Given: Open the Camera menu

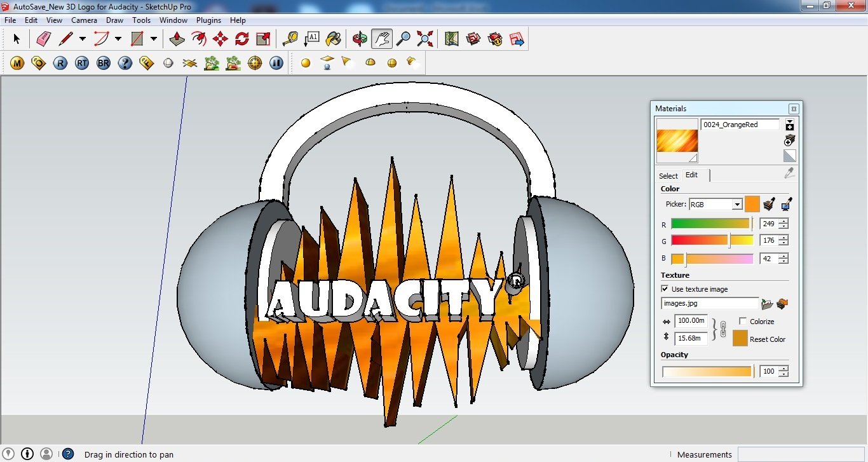Looking at the screenshot, I should coord(84,20).
